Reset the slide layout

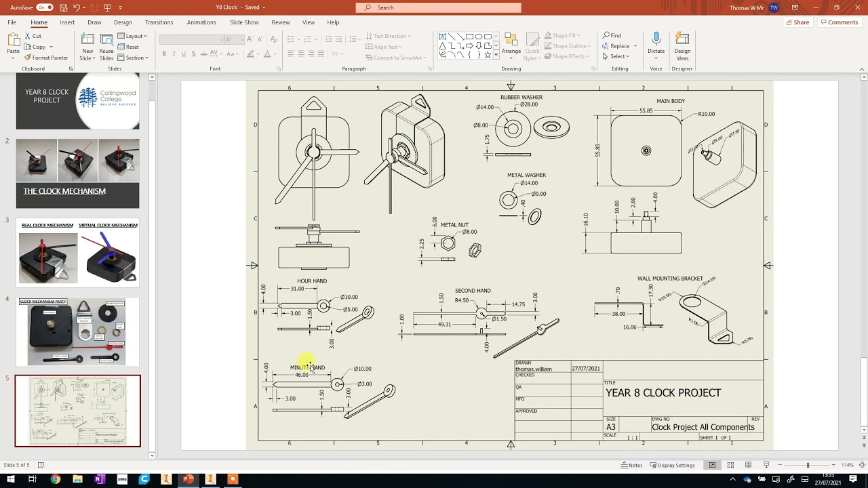coord(129,47)
